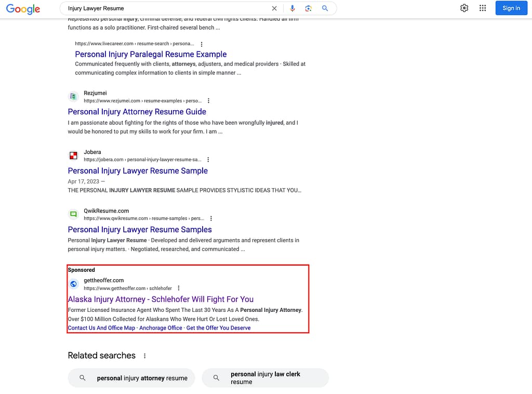Click the QwikResume.com site name
This screenshot has height=394, width=532.
click(x=106, y=211)
